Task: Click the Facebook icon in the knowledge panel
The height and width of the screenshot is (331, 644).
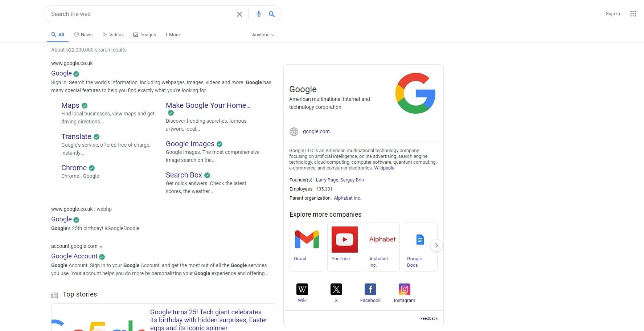Action: tap(370, 289)
